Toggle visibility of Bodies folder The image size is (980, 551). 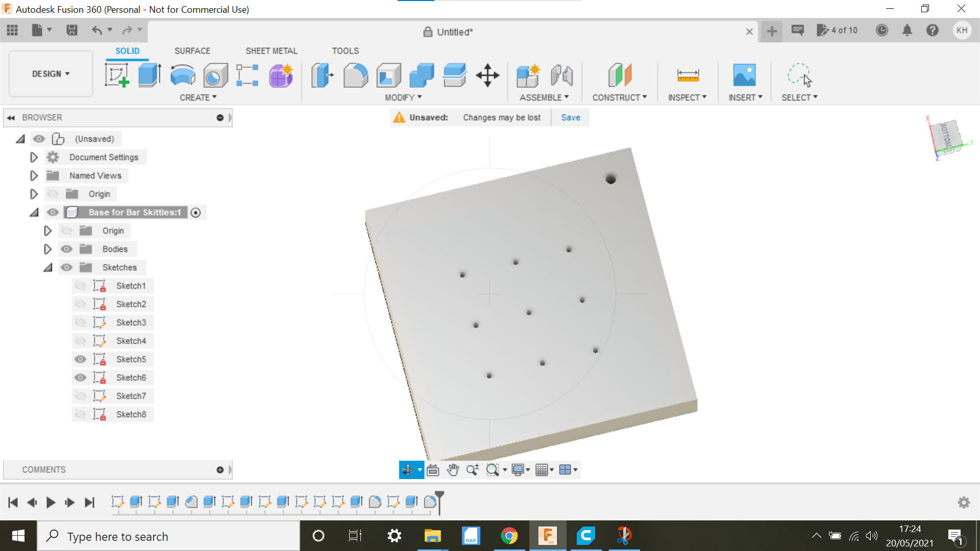pos(66,249)
